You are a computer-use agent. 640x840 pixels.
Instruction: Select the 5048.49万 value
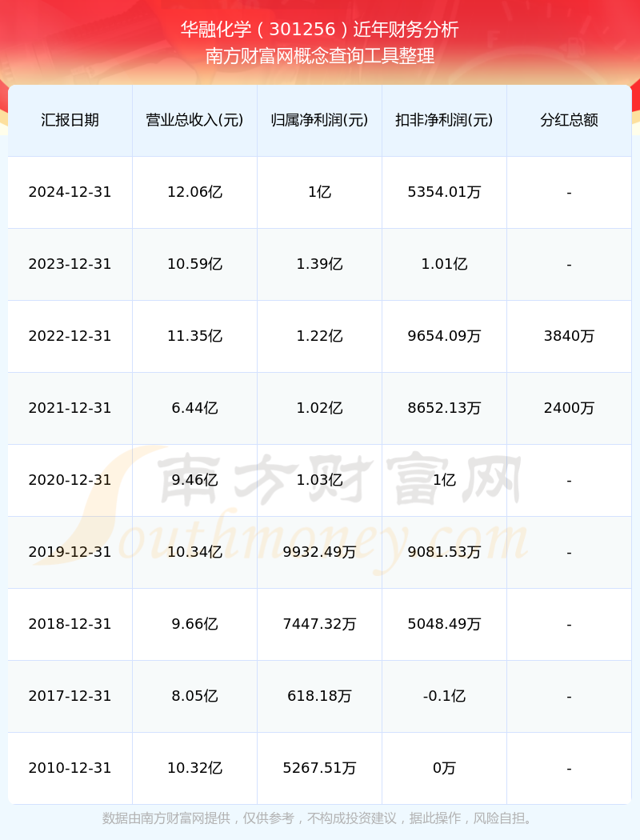coord(445,624)
